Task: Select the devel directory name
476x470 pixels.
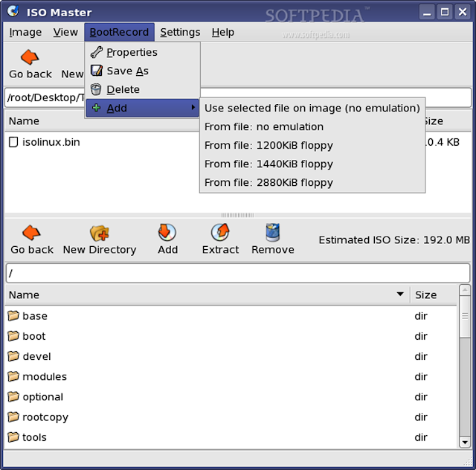Action: tap(36, 356)
